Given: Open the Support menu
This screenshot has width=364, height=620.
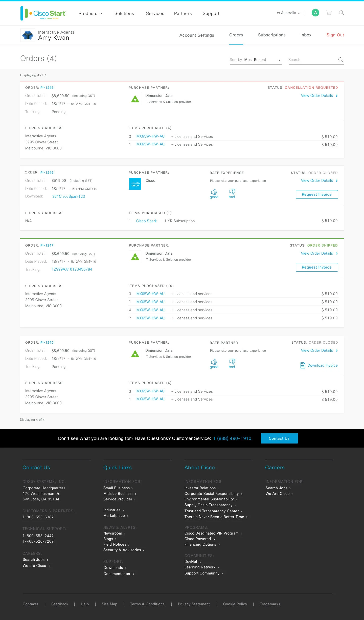Looking at the screenshot, I should [211, 14].
